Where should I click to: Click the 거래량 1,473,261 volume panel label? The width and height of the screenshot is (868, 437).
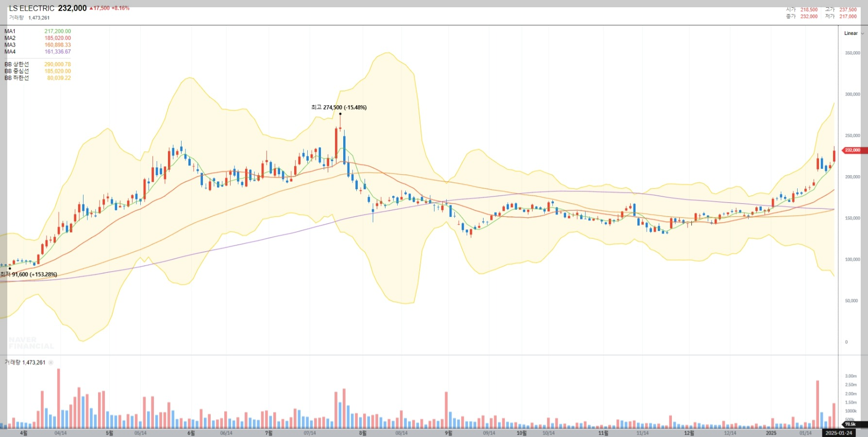coord(25,362)
